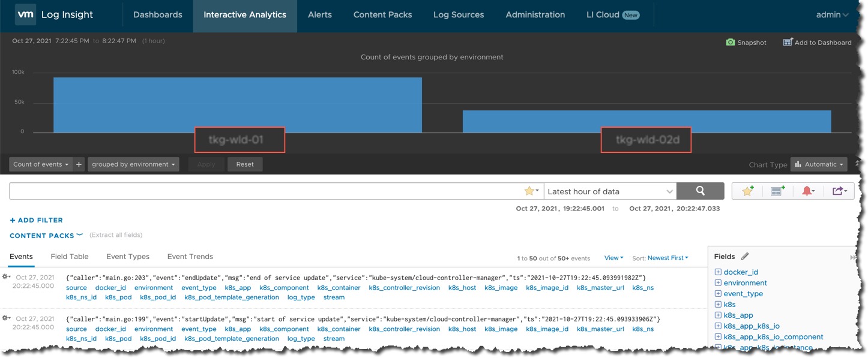Add query to dashboard toolbar icon
The image size is (868, 358).
(778, 191)
